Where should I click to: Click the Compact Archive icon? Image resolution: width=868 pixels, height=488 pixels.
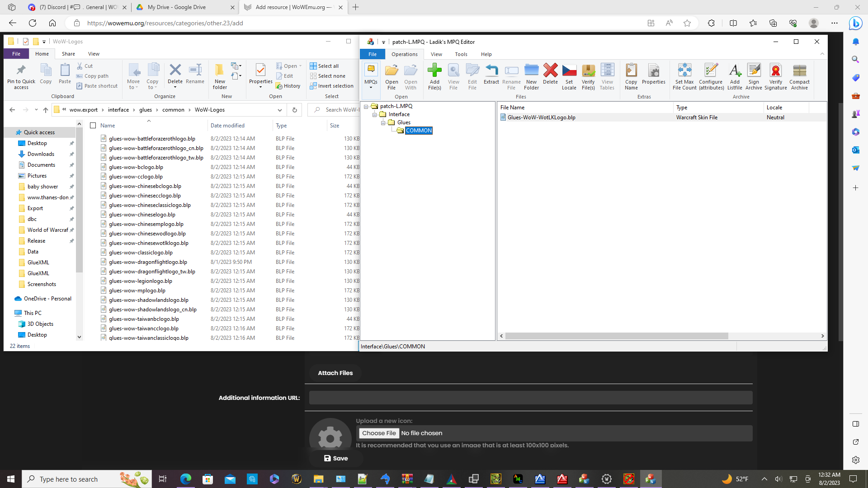pos(799,70)
